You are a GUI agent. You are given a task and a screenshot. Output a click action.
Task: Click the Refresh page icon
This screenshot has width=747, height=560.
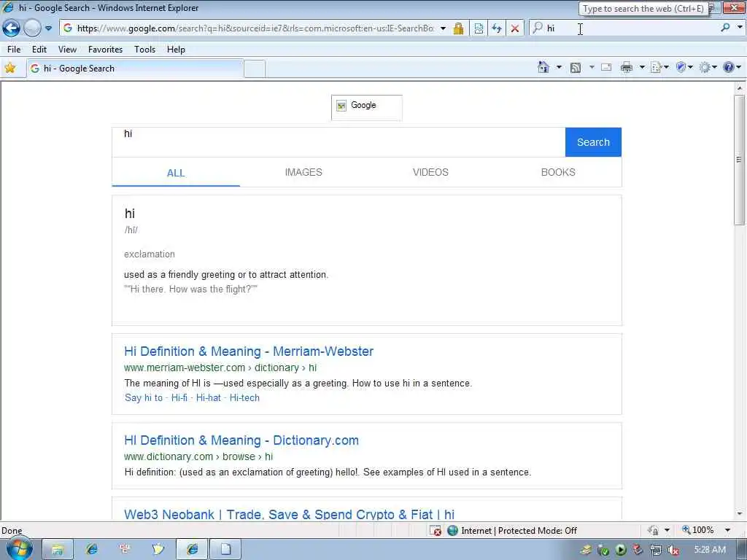496,28
